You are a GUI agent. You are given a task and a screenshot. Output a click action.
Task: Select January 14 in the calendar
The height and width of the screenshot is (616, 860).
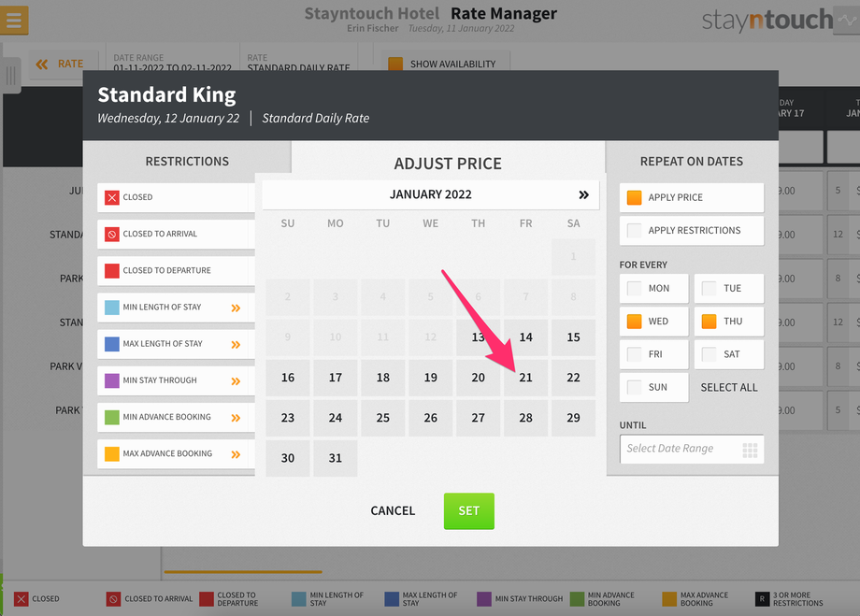click(526, 337)
